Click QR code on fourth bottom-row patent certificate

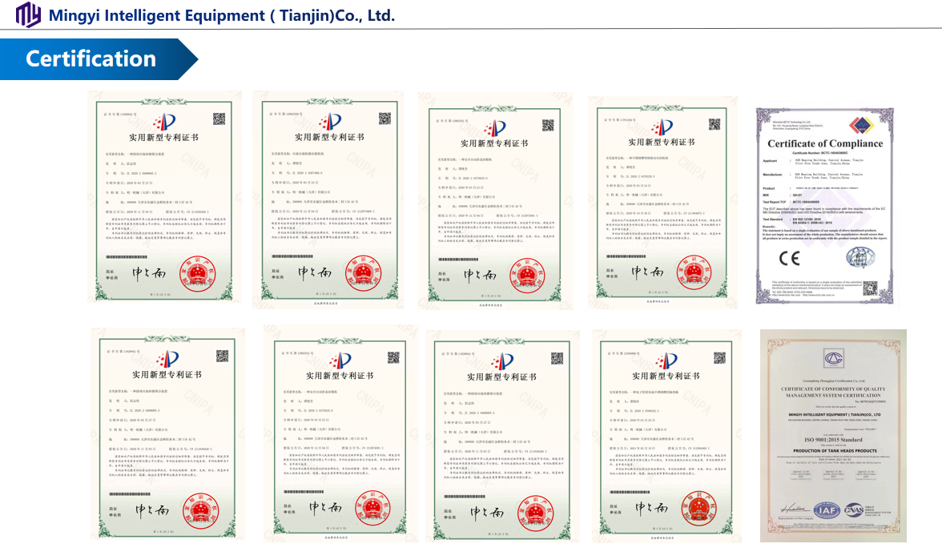point(719,358)
